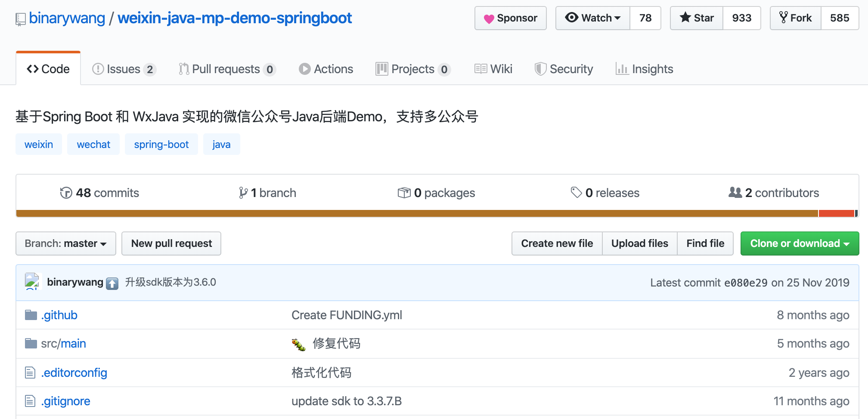Click New pull request button
Screen dimensions: 868x419
(x=171, y=243)
